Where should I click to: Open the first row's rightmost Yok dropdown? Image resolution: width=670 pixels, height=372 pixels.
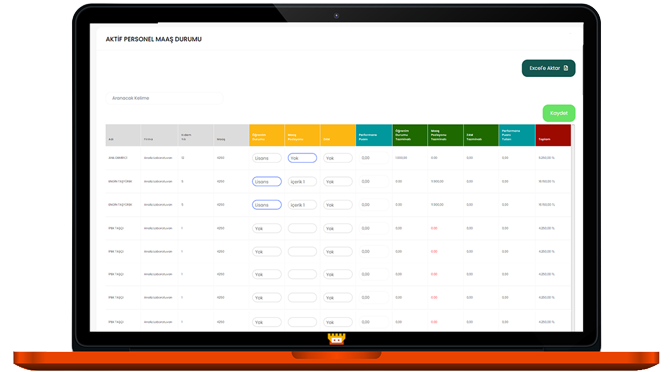point(338,158)
